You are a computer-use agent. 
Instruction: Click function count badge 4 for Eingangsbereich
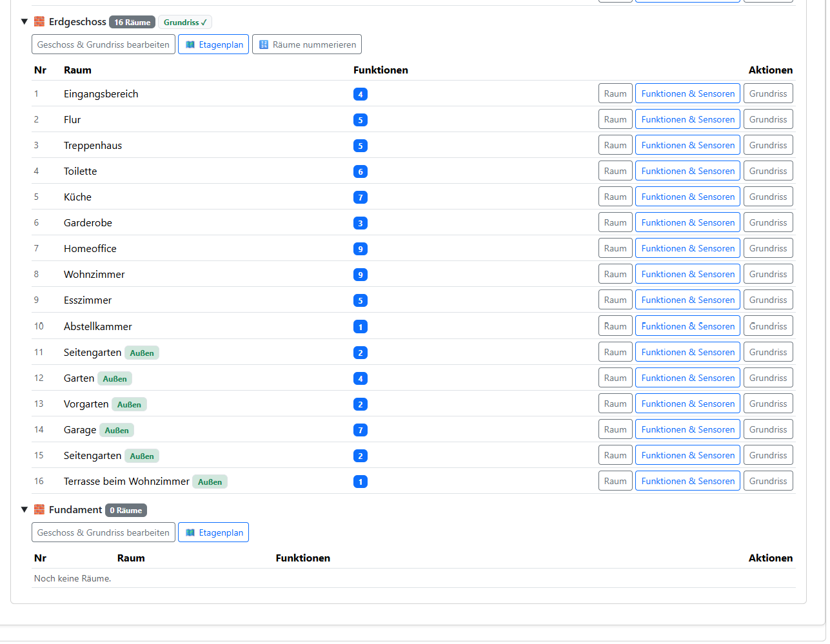[361, 94]
